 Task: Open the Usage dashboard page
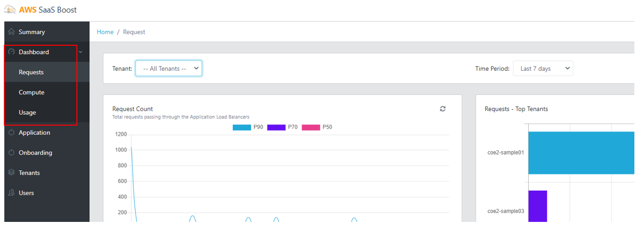(27, 113)
